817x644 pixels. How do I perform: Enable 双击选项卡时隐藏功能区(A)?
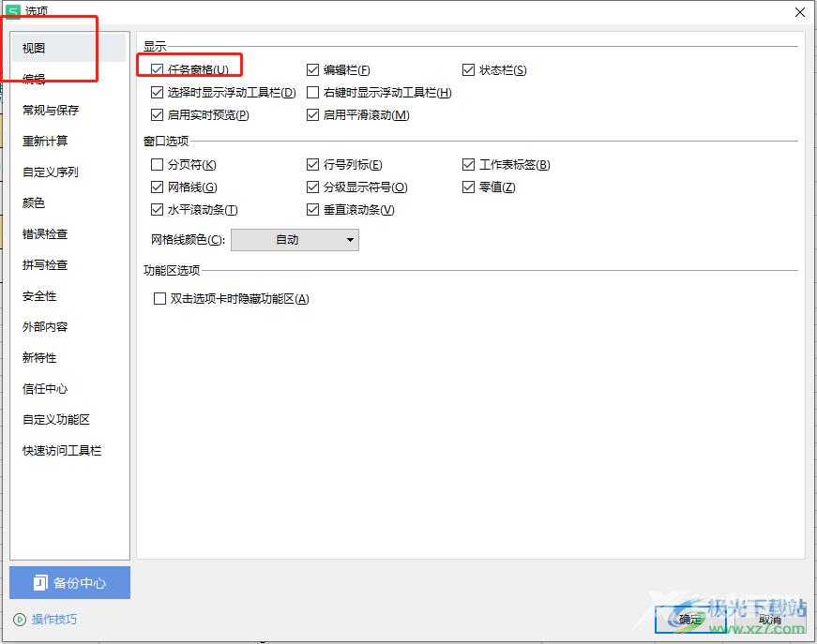tap(159, 299)
